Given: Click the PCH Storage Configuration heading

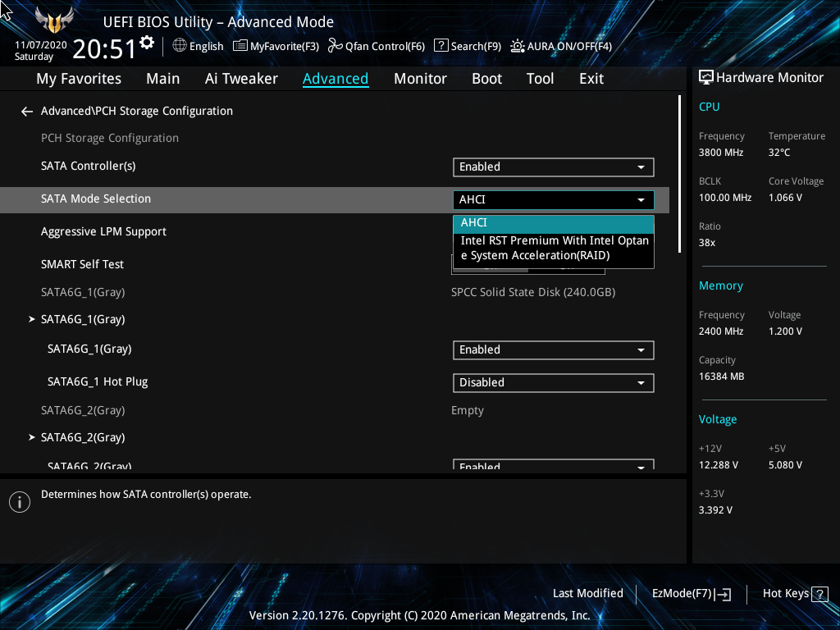Looking at the screenshot, I should click(x=110, y=138).
